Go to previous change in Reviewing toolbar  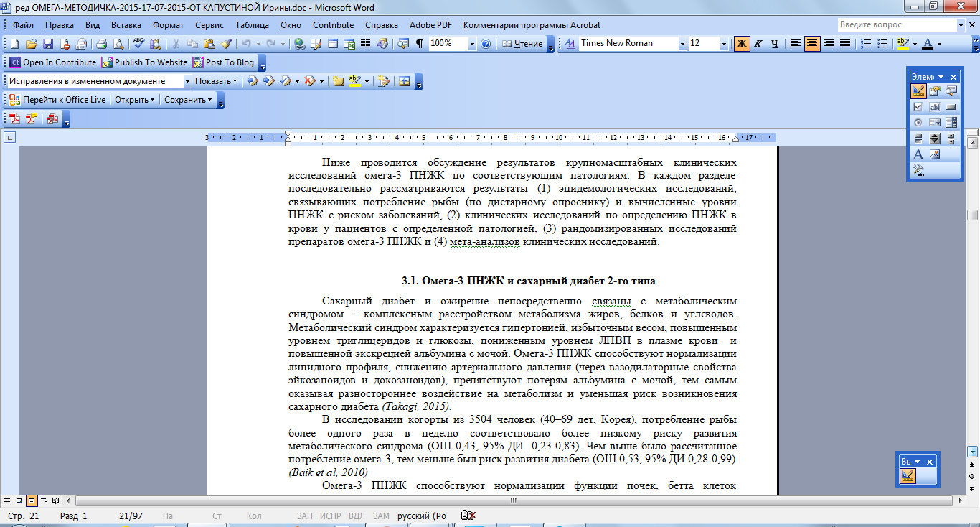tap(253, 81)
